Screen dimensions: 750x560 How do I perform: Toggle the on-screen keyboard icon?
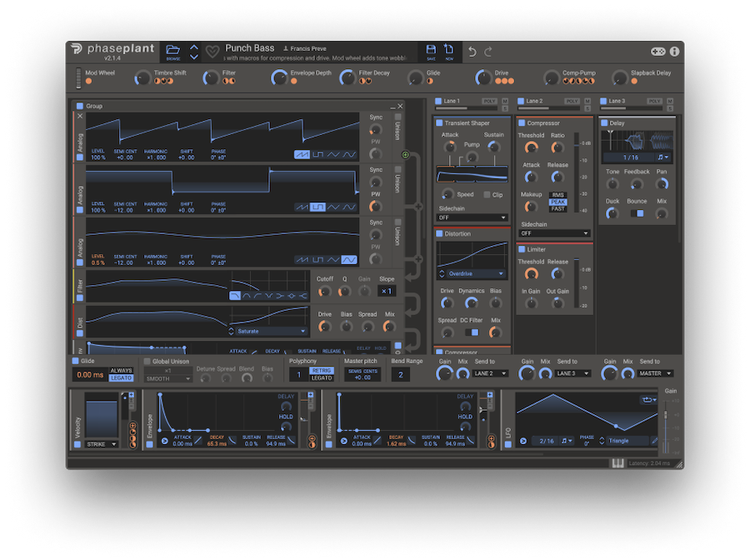click(617, 463)
